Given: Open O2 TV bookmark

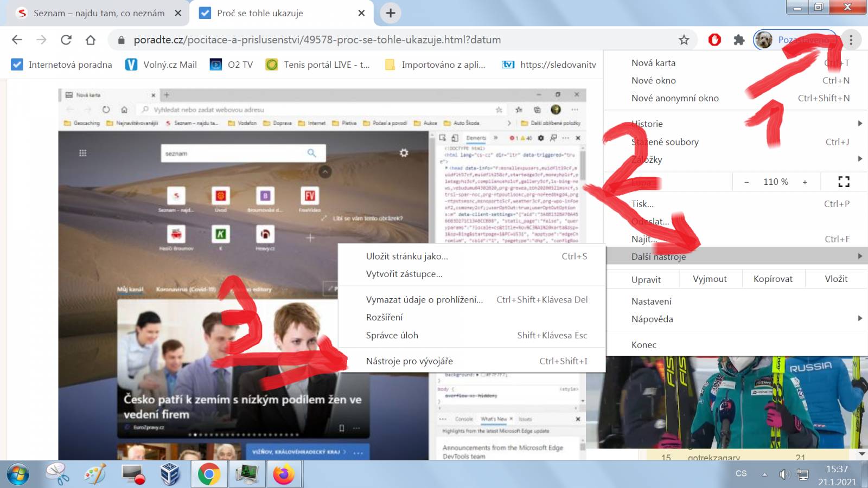Looking at the screenshot, I should coord(232,65).
